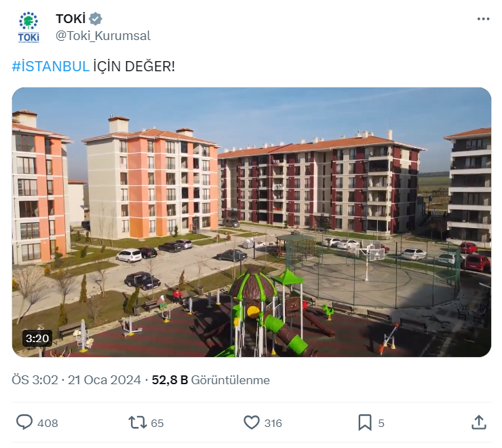Open the three-dot more options menu

point(483,19)
